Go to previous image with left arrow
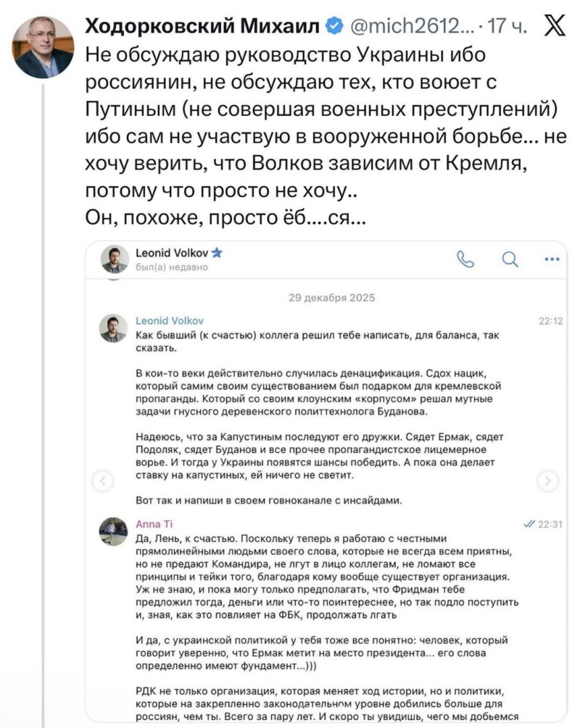 pos(105,481)
